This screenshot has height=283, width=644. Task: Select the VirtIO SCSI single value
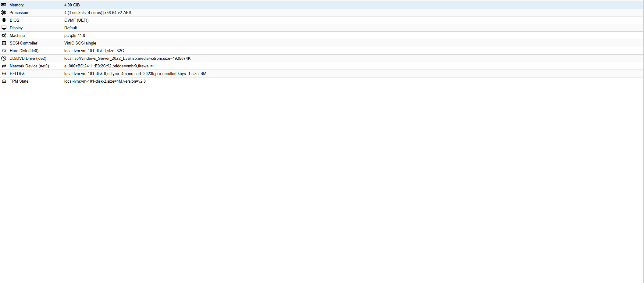pos(80,43)
